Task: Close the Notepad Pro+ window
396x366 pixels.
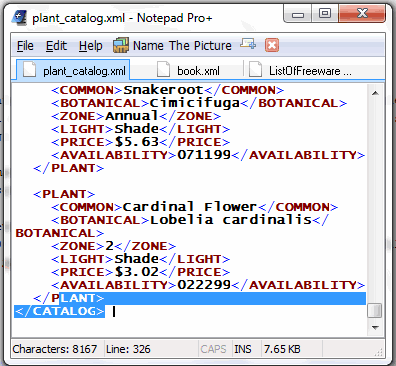Action: [362, 13]
